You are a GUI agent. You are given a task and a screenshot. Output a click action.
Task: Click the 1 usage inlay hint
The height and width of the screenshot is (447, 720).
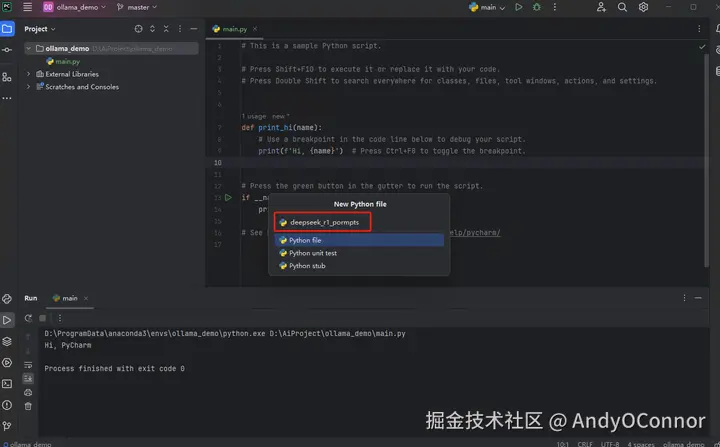tap(253, 116)
